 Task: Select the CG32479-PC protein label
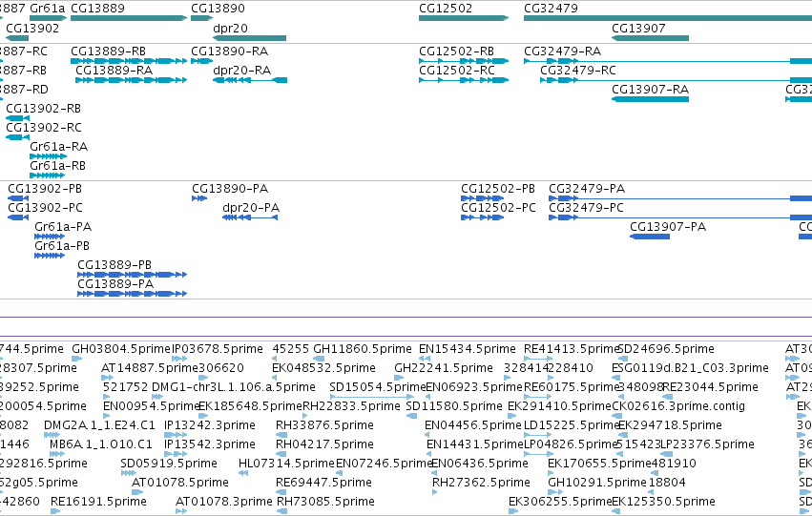click(586, 208)
